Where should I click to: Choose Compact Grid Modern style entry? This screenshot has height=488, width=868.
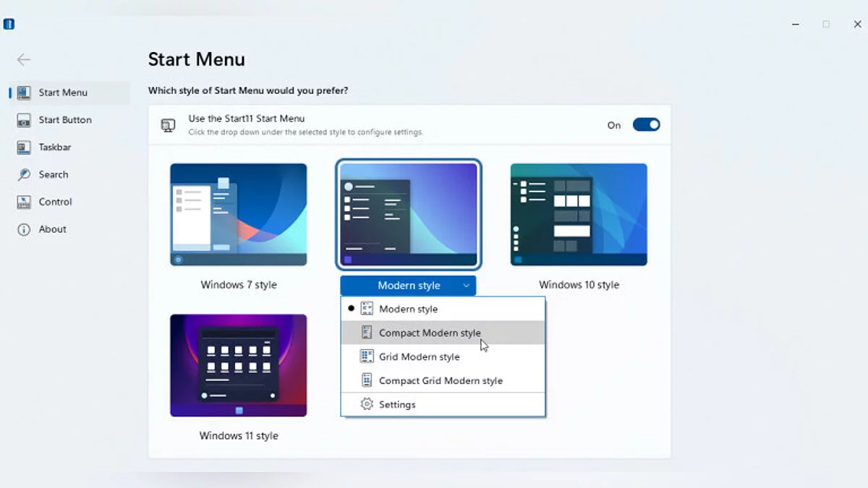[x=443, y=380]
